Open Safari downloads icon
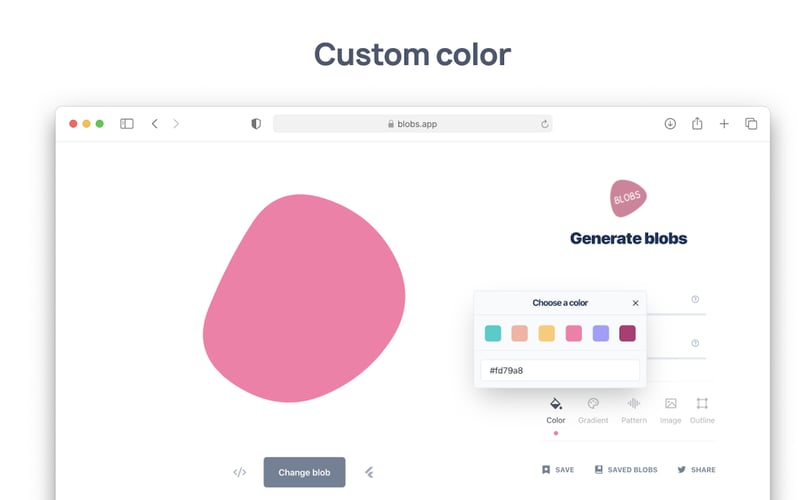 pos(670,123)
